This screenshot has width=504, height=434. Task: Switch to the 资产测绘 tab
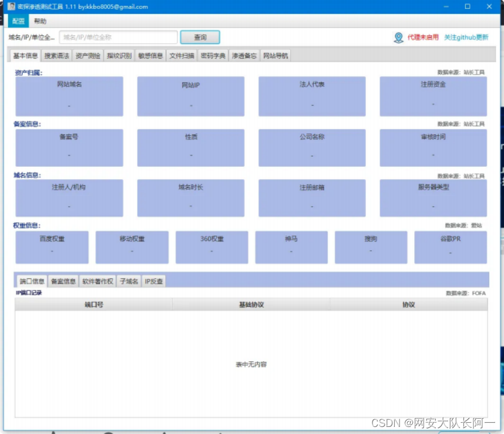pos(88,56)
